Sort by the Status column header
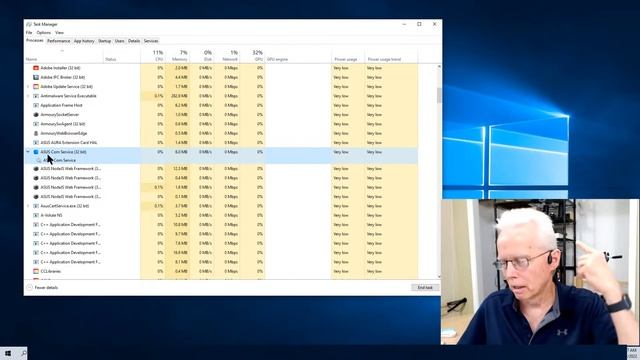 (122, 55)
